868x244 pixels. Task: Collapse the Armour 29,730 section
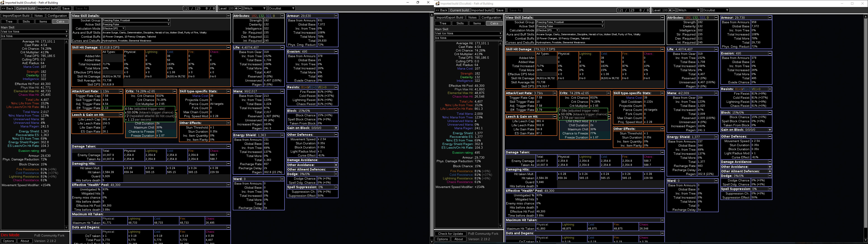click(x=770, y=18)
